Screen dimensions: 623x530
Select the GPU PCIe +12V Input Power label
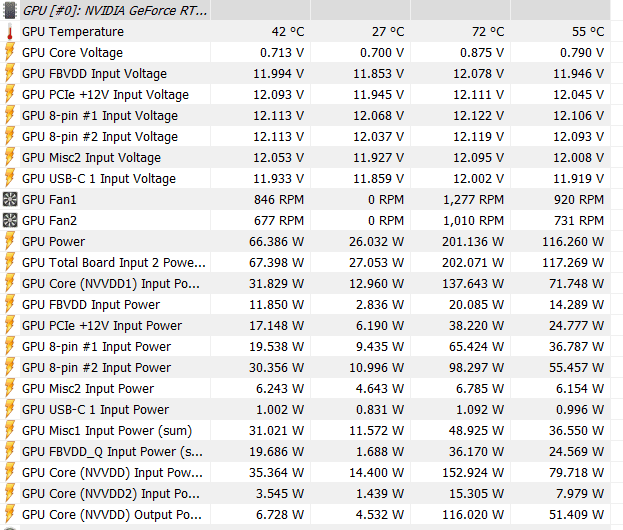pos(102,326)
